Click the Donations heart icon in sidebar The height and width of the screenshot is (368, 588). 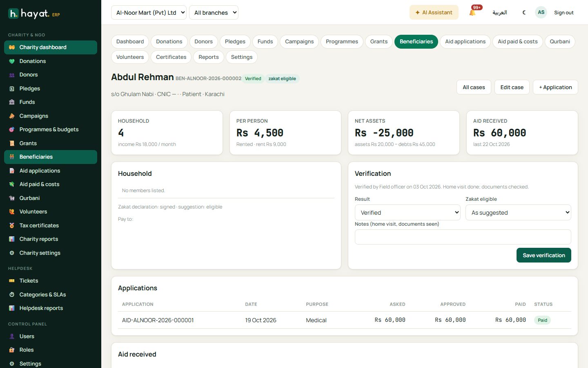pyautogui.click(x=12, y=61)
